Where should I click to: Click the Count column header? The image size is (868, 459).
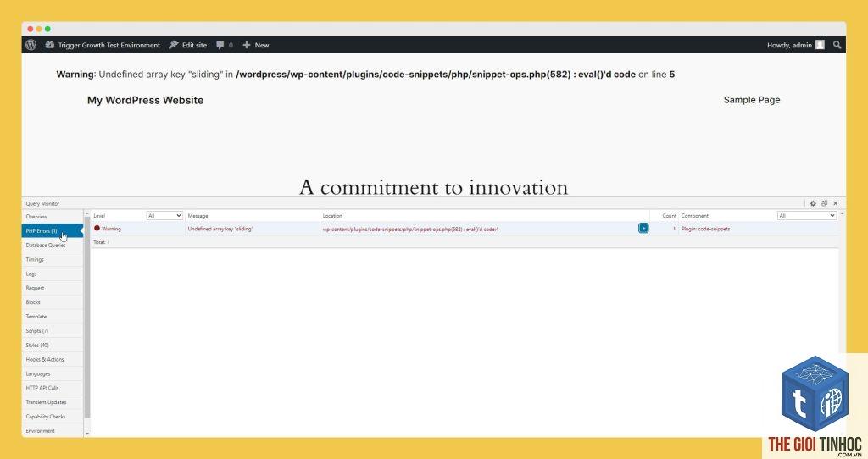click(670, 216)
